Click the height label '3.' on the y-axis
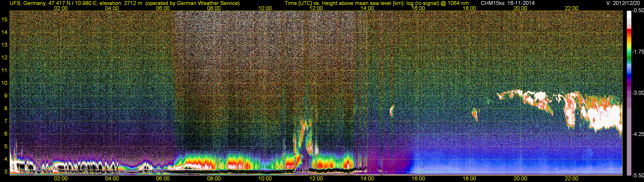The height and width of the screenshot is (182, 644). [6, 172]
